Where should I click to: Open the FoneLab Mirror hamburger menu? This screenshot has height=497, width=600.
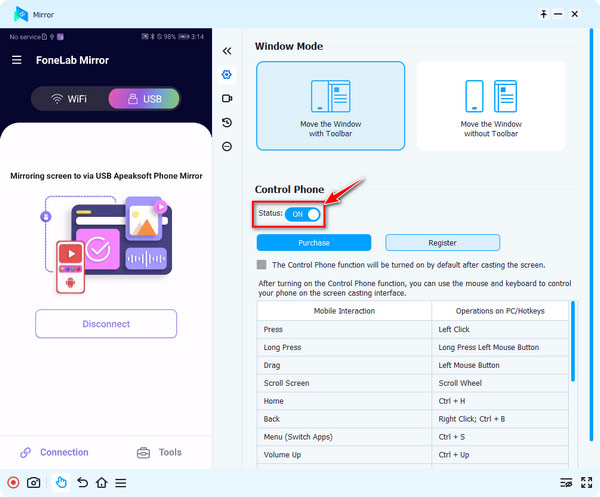16,60
